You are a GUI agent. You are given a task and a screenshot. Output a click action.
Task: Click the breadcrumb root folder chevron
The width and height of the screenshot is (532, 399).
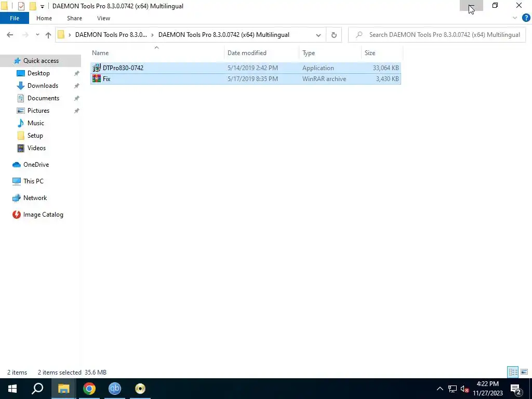pos(70,35)
